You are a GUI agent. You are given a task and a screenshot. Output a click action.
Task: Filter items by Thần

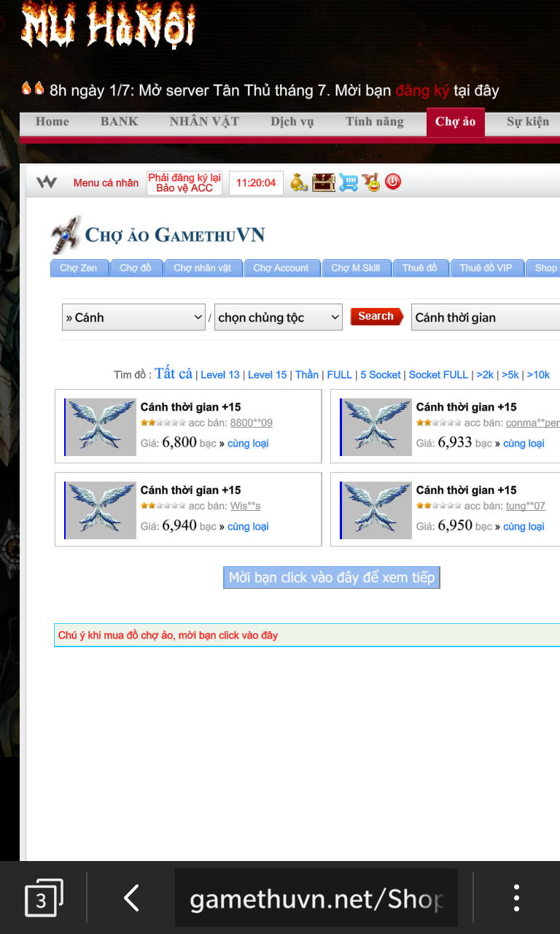[x=307, y=375]
